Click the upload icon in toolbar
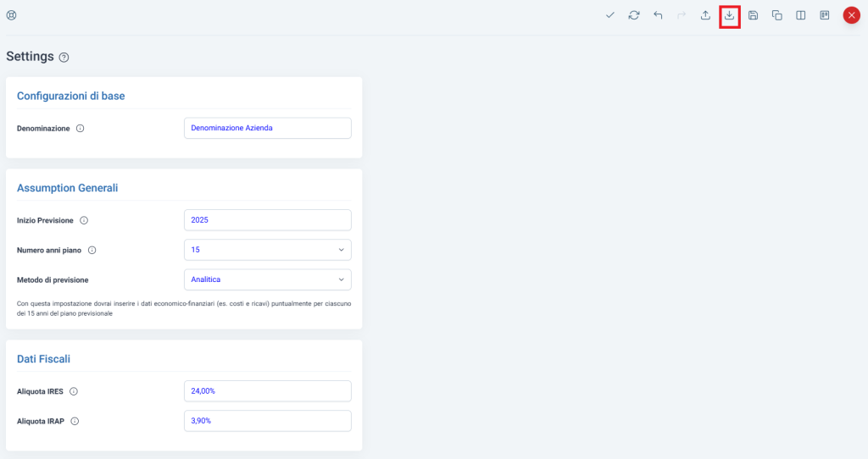The width and height of the screenshot is (868, 459). (705, 15)
